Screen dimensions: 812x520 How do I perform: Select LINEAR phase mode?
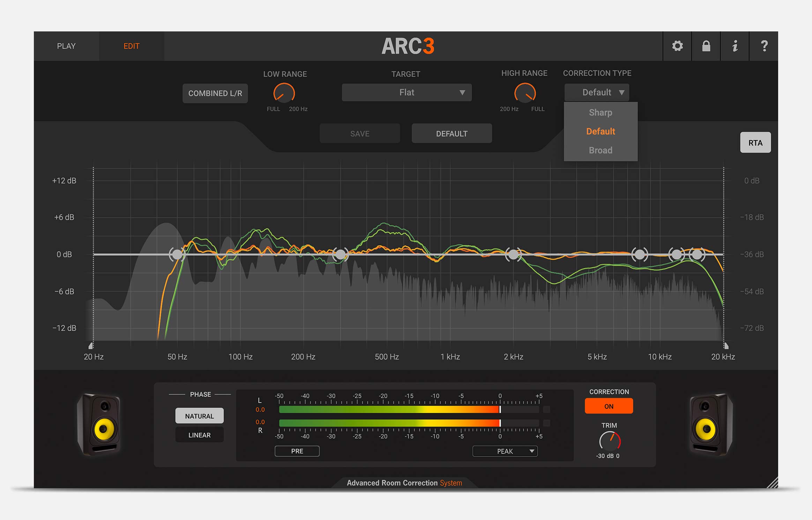coord(199,435)
